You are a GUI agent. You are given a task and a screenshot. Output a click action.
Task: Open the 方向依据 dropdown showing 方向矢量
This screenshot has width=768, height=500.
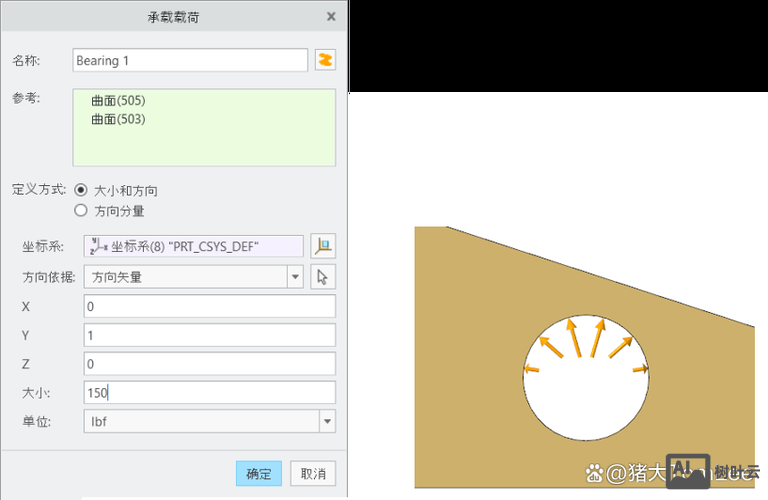click(x=194, y=277)
